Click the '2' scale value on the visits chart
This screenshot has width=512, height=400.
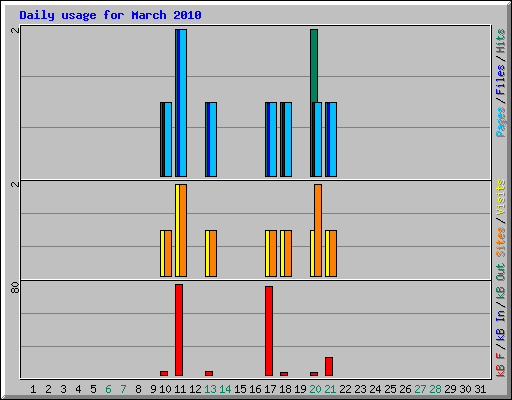(x=15, y=184)
